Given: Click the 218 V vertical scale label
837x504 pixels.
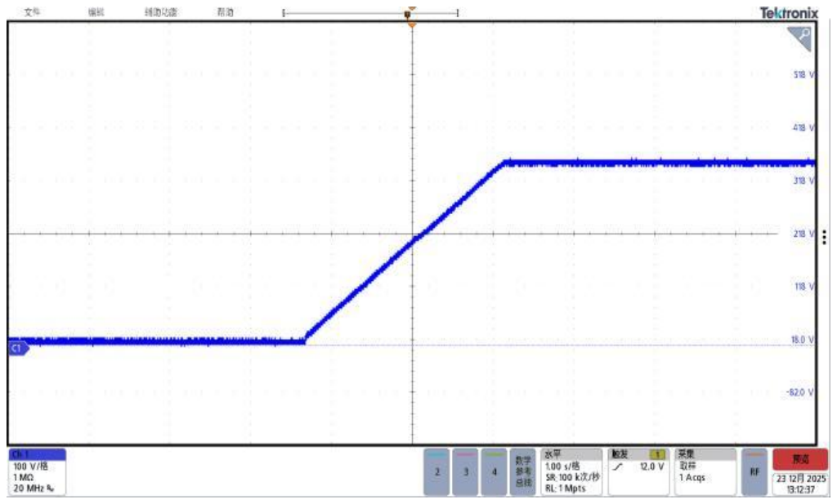Looking at the screenshot, I should click(803, 234).
